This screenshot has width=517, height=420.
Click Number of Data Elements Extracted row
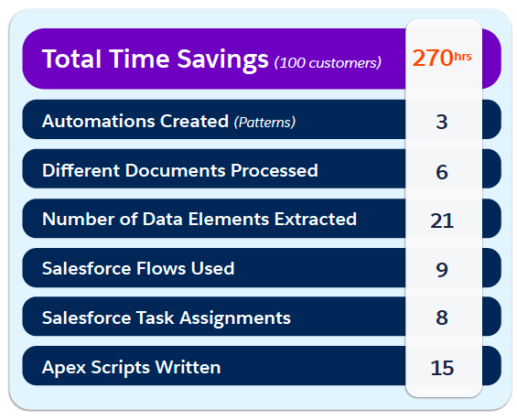pyautogui.click(x=262, y=219)
